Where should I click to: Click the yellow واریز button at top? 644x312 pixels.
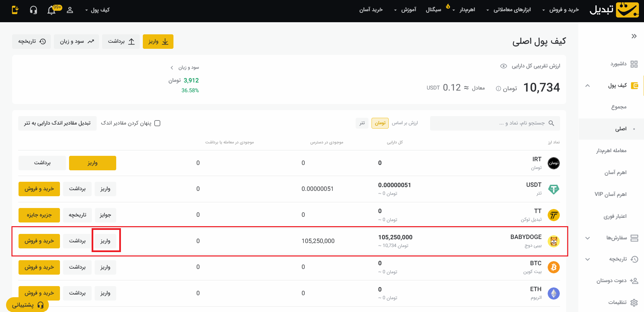pos(158,42)
